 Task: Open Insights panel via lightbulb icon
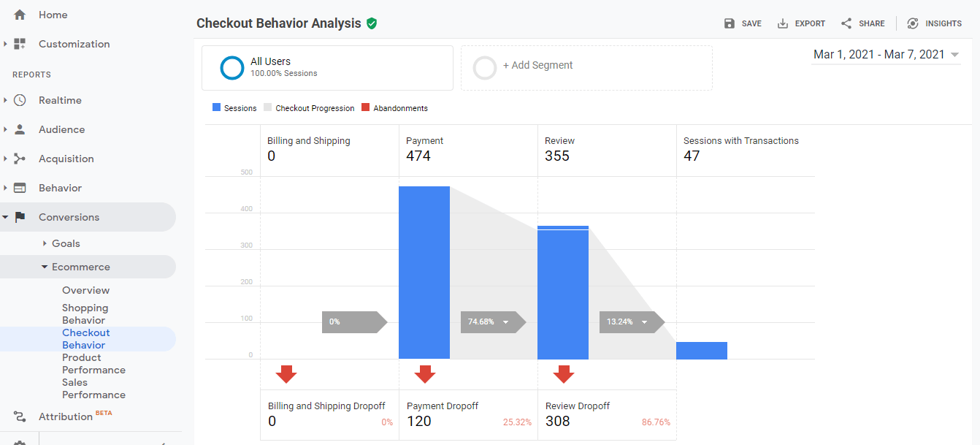(x=912, y=23)
